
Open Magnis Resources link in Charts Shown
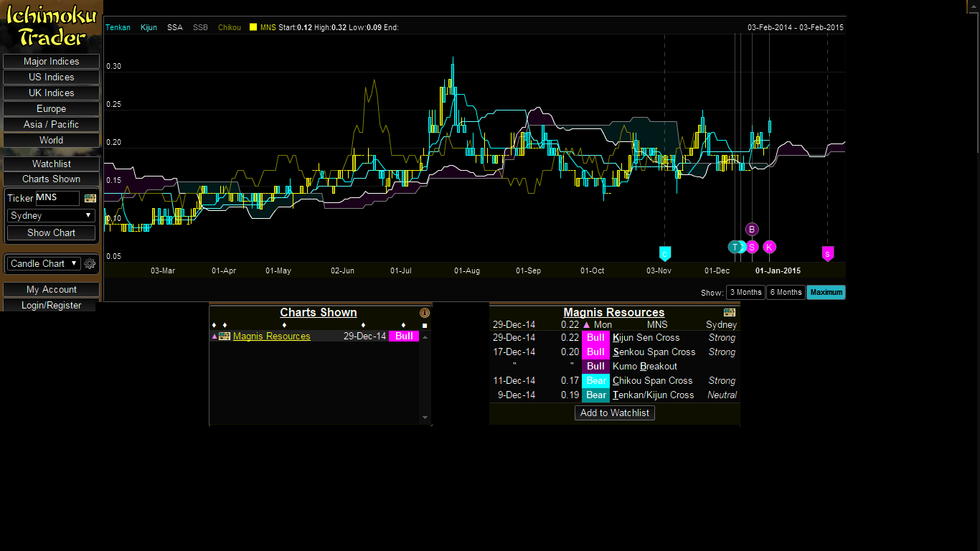[272, 336]
